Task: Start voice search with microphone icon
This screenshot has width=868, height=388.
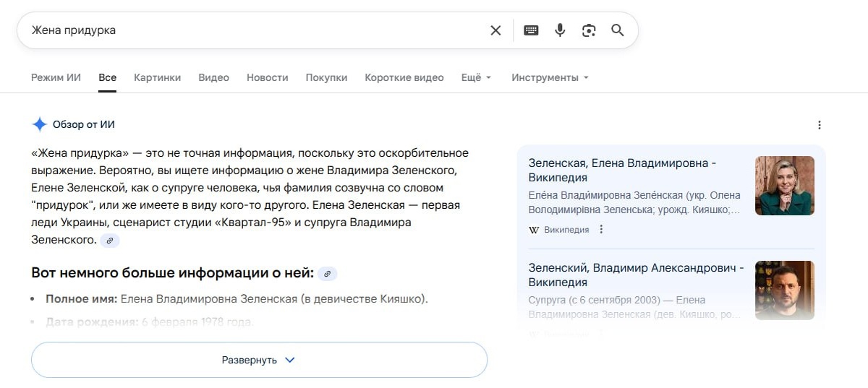Action: pos(560,30)
